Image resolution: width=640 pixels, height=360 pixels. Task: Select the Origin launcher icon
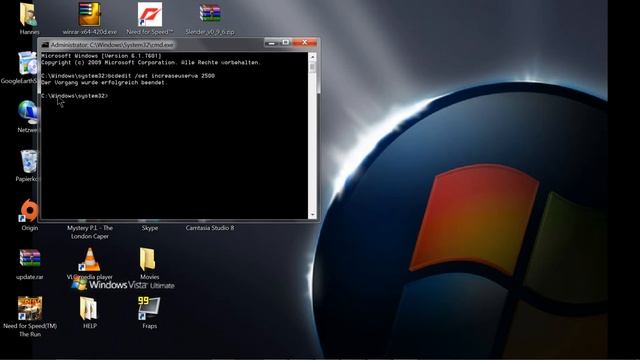(29, 210)
